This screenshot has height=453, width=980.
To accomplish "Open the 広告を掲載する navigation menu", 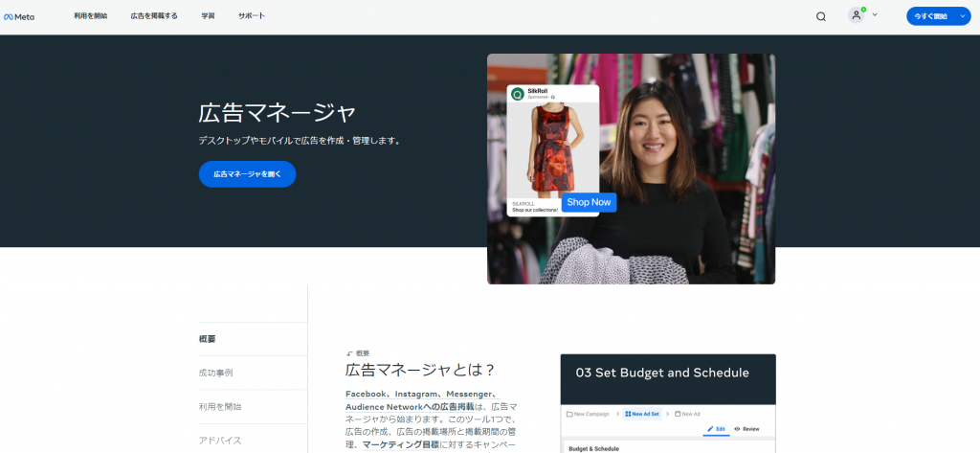I will pyautogui.click(x=154, y=16).
